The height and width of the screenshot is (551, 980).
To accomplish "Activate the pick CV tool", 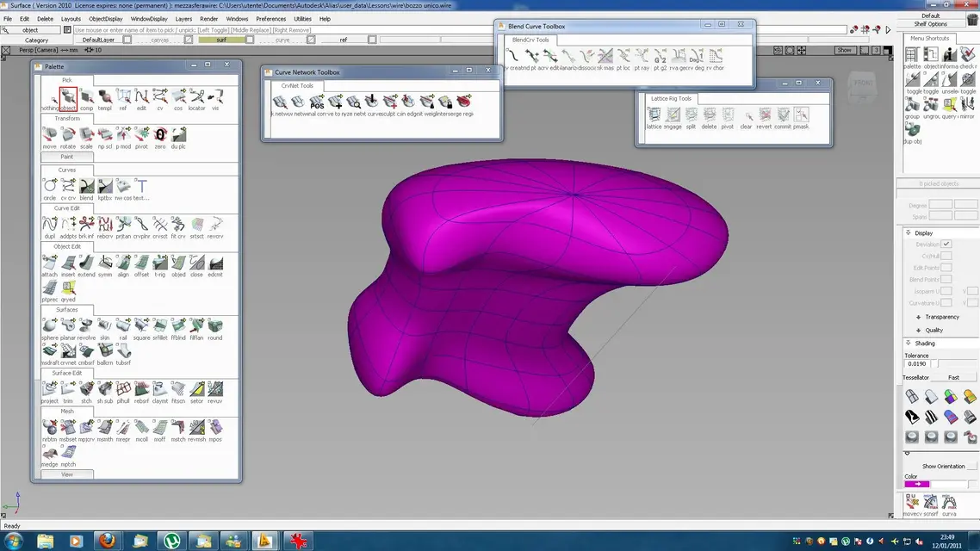I will 160,98.
